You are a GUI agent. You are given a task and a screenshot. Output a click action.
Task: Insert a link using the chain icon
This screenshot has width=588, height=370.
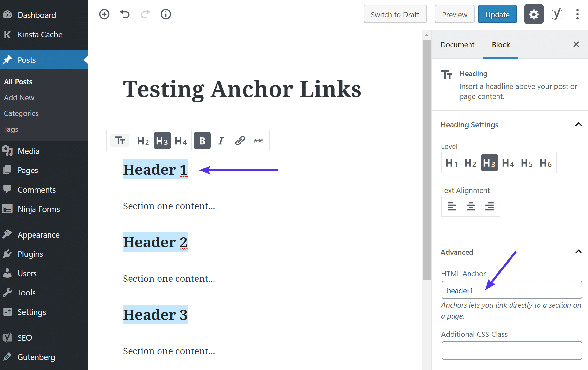click(x=240, y=140)
